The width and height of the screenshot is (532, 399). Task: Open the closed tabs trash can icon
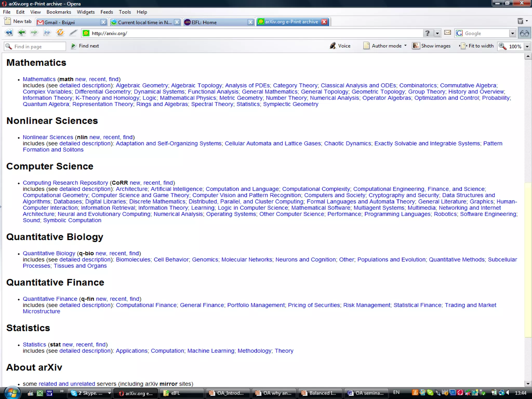[x=520, y=21]
